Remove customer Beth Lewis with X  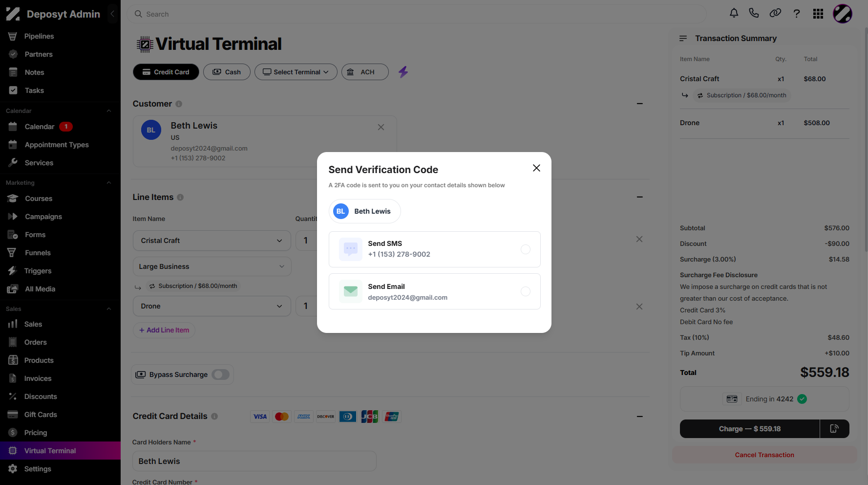point(381,127)
